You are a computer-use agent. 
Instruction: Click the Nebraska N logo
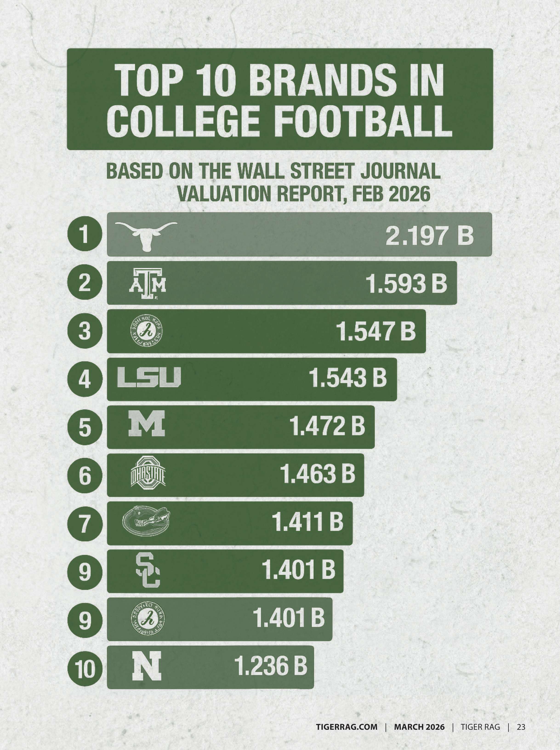[147, 667]
